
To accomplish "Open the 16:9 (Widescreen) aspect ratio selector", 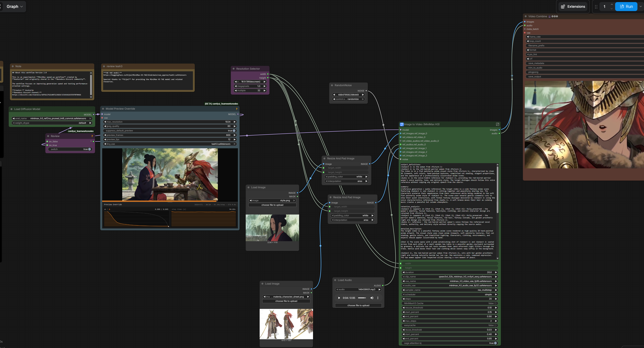I will [x=250, y=82].
